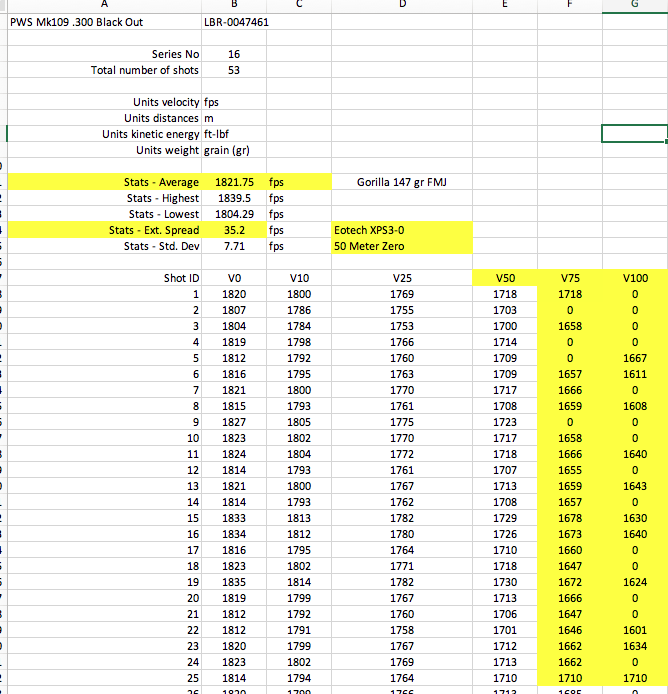Select column B header
This screenshot has height=694, width=668.
(234, 4)
